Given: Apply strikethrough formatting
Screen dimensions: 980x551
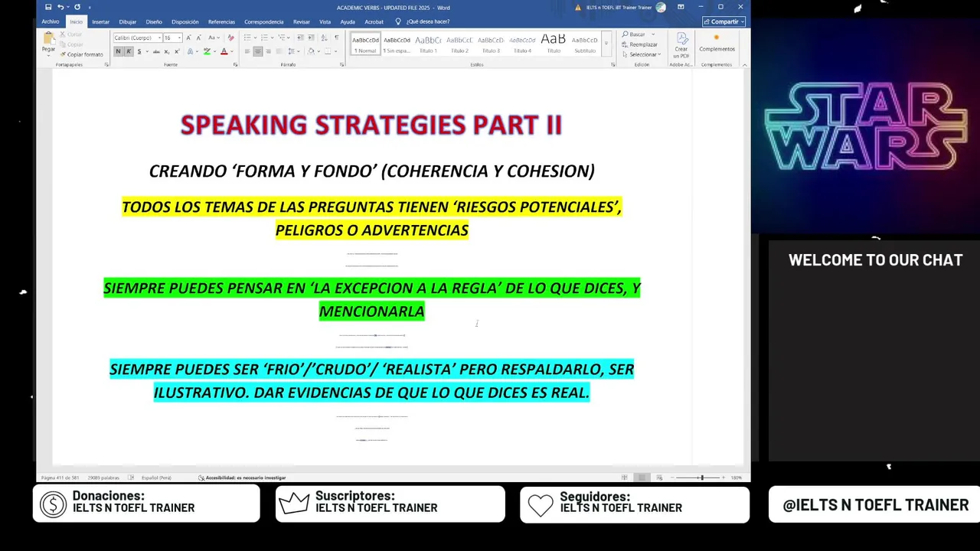Looking at the screenshot, I should point(156,51).
